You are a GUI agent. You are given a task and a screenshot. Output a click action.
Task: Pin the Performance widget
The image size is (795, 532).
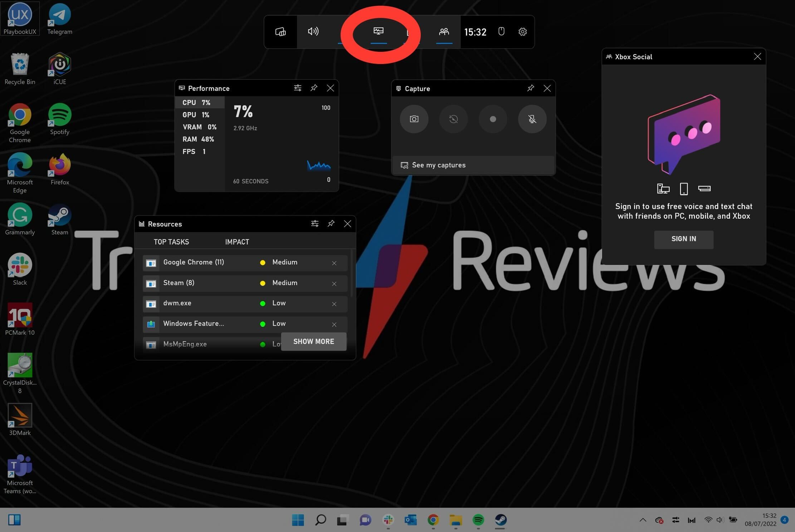coord(314,88)
